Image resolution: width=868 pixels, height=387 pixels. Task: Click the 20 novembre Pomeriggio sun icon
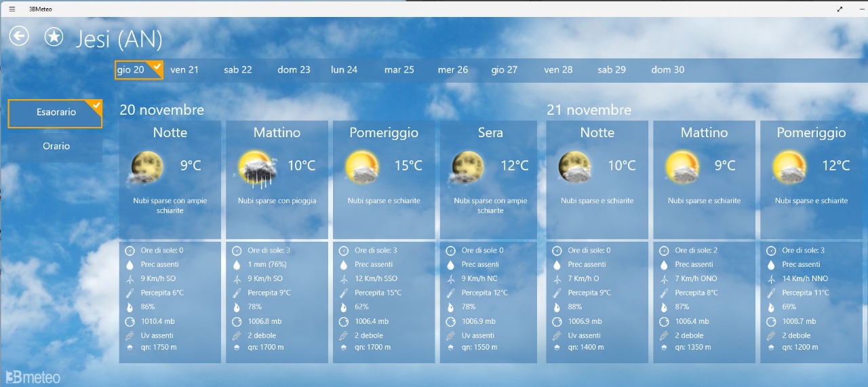[x=362, y=167]
